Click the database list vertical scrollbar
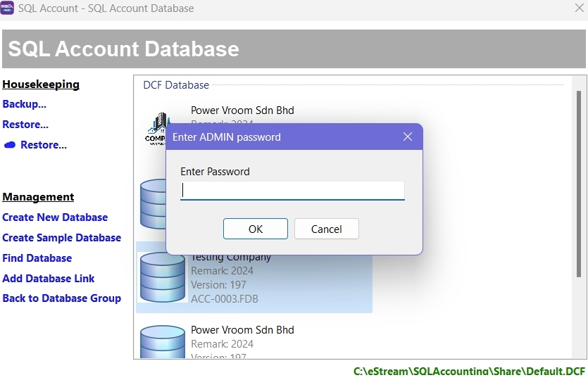 (x=579, y=211)
